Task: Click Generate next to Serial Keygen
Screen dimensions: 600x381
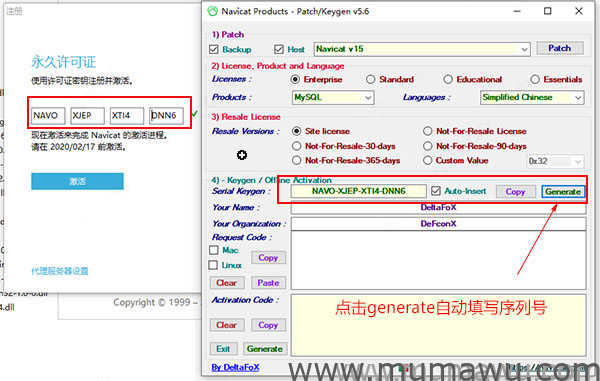Action: [x=563, y=192]
